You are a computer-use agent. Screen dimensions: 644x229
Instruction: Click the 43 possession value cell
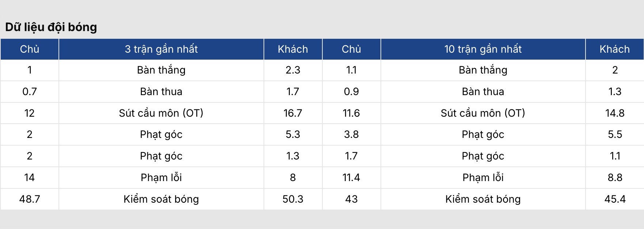tap(351, 199)
